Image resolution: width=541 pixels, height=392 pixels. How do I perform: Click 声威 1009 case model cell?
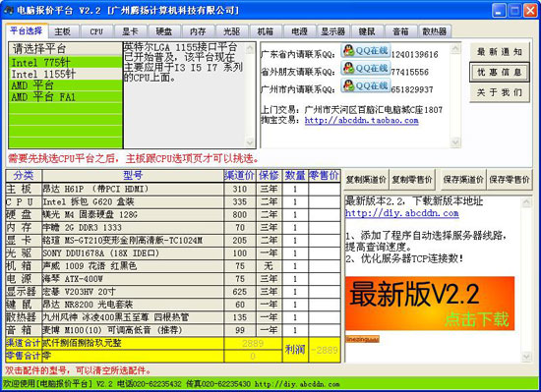(133, 266)
